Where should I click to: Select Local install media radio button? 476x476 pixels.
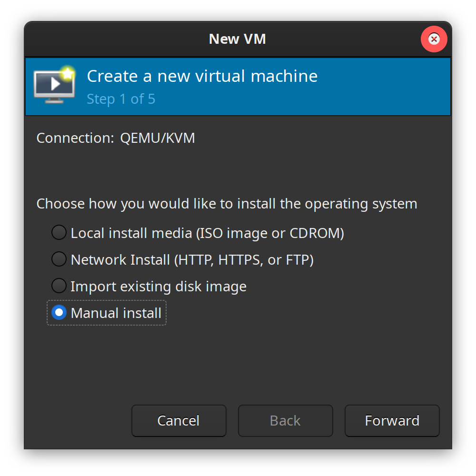59,233
